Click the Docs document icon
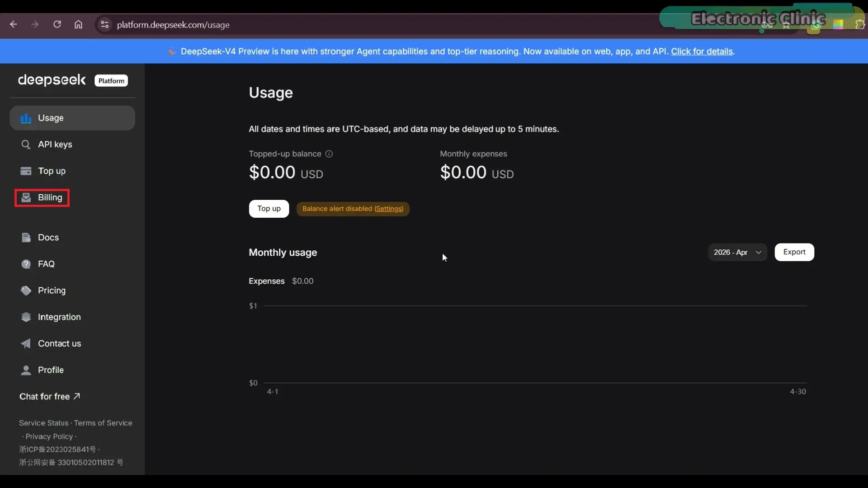Viewport: 868px width, 488px height. 26,238
